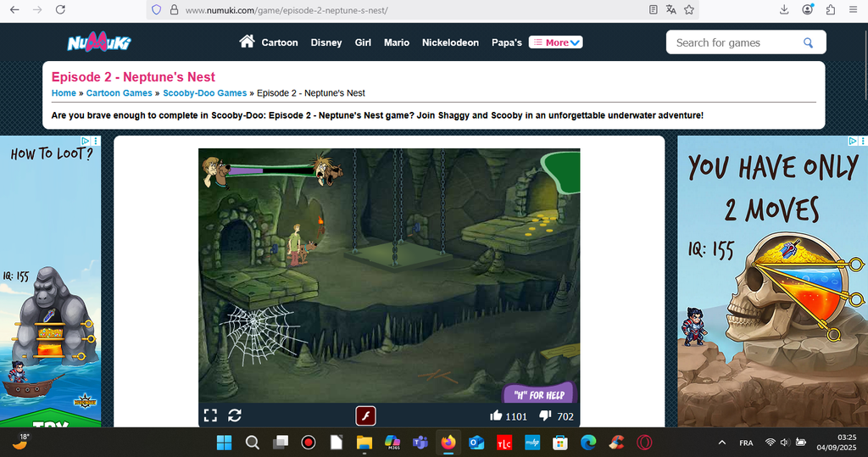Go to Scooby-Doo Games breadcrumb link
This screenshot has width=868, height=457.
(x=204, y=93)
